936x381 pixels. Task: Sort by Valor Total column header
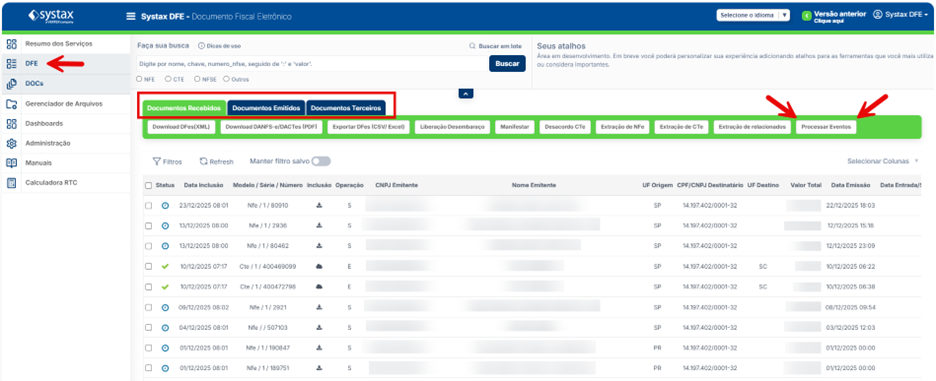(x=805, y=185)
